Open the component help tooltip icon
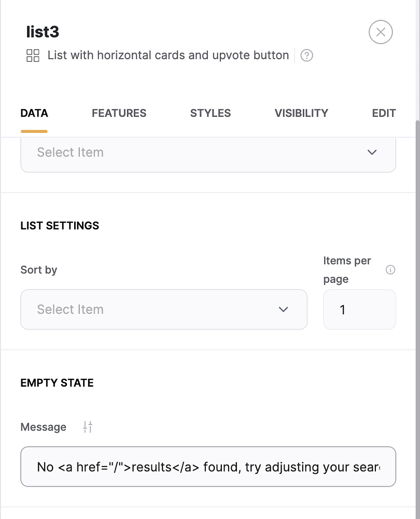This screenshot has width=420, height=519. pos(306,55)
